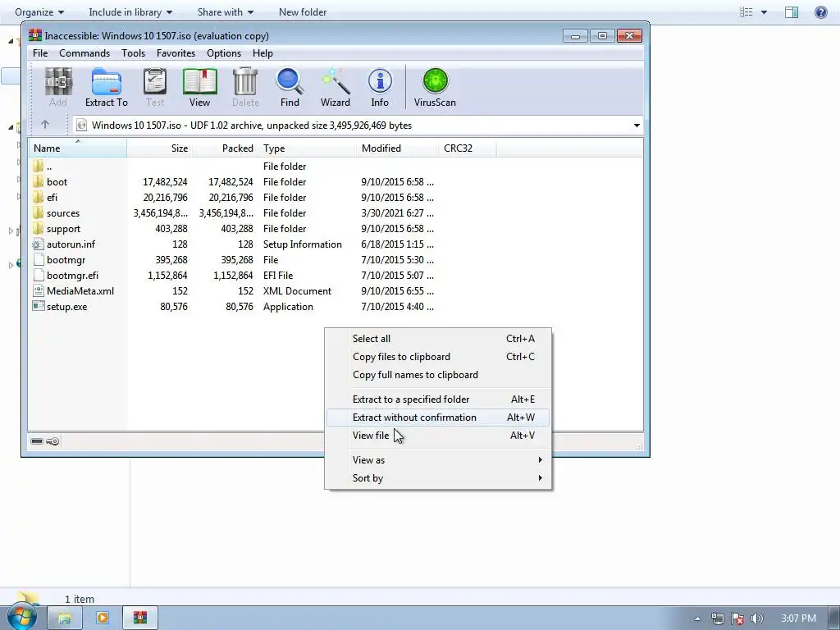The height and width of the screenshot is (630, 840).
Task: Click the Action Center flag tray icon
Action: click(x=737, y=619)
